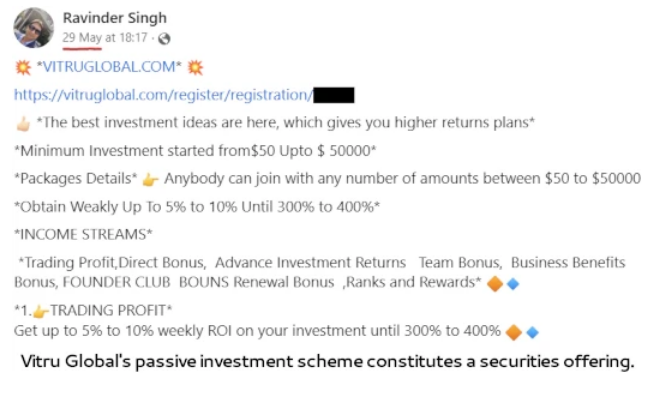The image size is (648, 404).
Task: Click the collision emoji after VITRUGLOBAL.COM
Action: 196,68
